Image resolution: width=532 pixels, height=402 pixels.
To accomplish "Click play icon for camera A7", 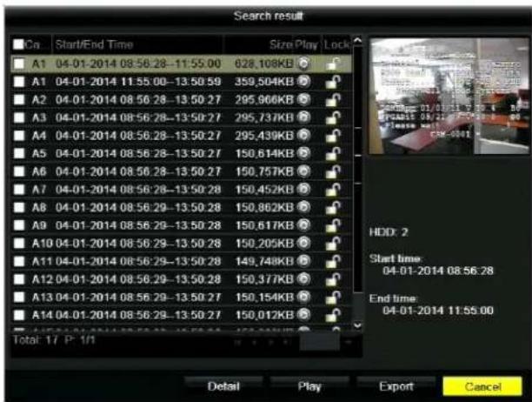I will point(303,189).
